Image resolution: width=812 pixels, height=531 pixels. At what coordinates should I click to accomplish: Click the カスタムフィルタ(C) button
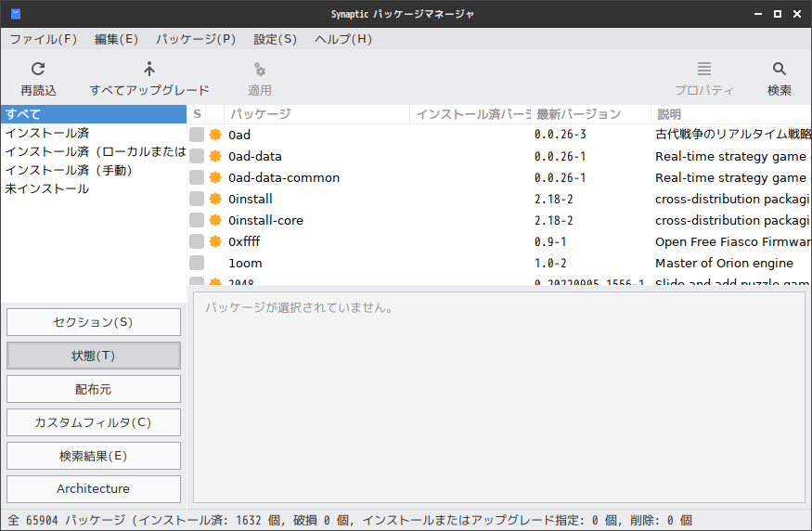point(94,422)
